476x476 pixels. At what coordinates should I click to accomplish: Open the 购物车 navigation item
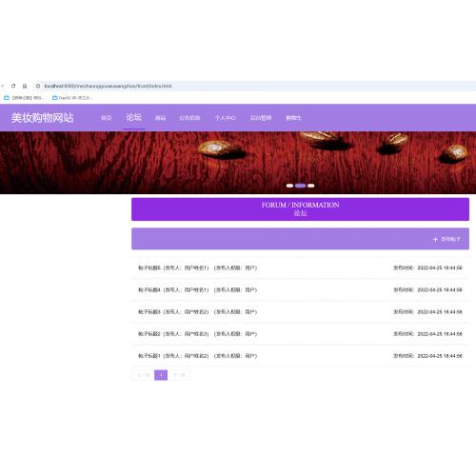click(x=293, y=118)
